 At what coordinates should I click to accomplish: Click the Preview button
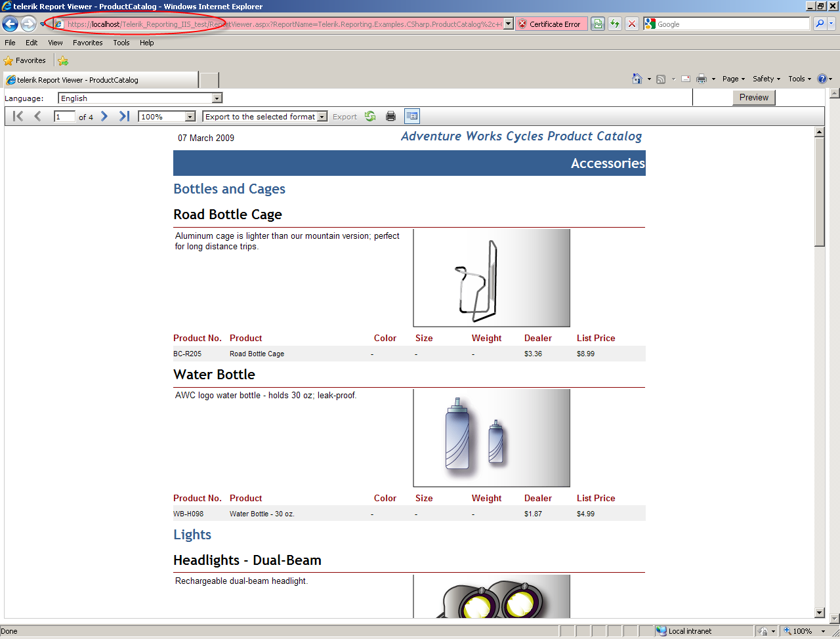(x=754, y=98)
